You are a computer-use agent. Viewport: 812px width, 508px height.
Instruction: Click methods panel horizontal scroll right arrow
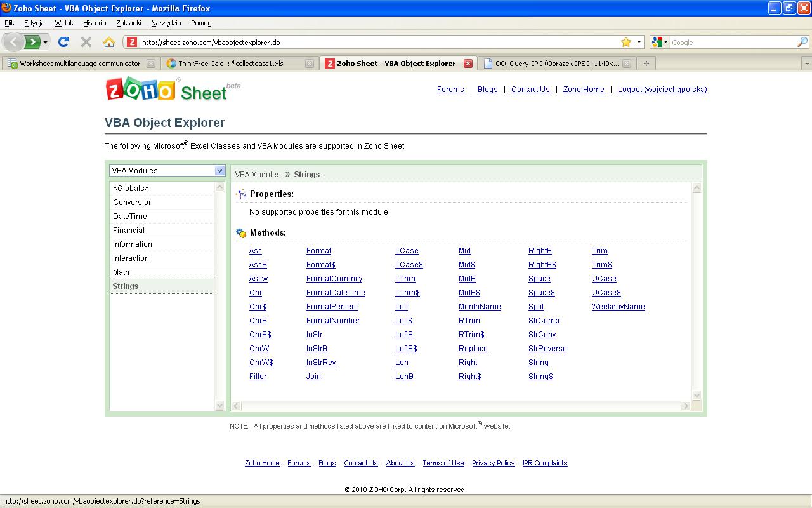pos(685,406)
